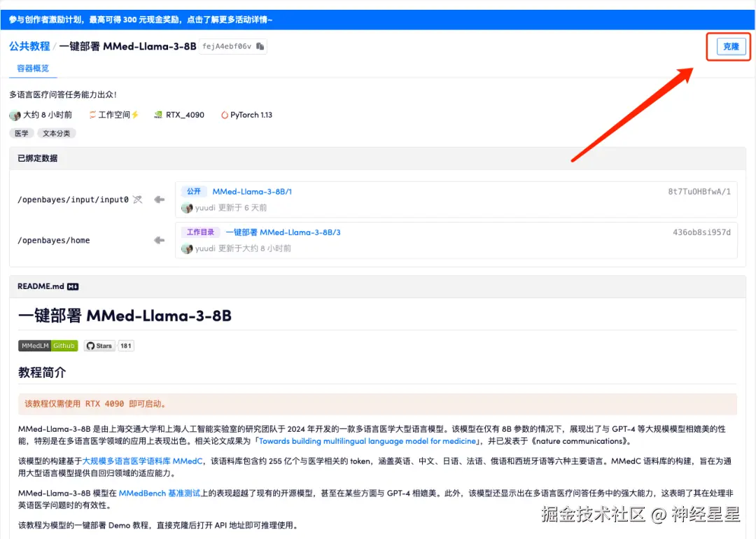Click unbind icon beside /openbayes/input/input0

click(137, 199)
